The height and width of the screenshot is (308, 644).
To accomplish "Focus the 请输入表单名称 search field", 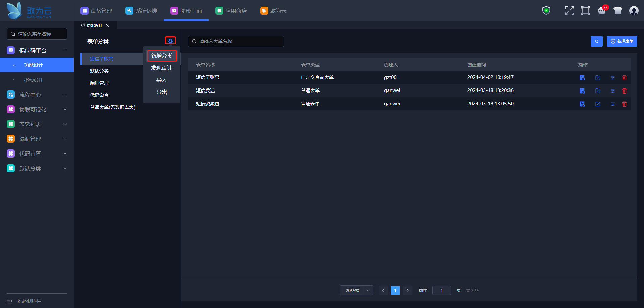I will click(236, 41).
